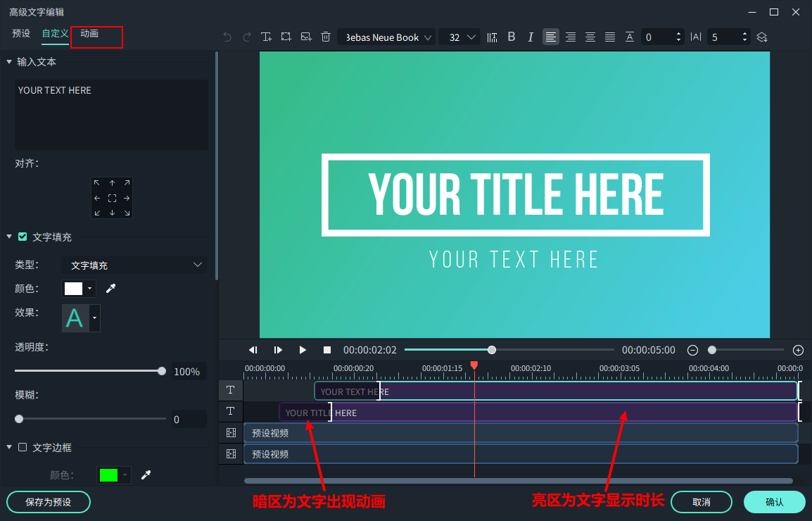Open the font size 32 dropdown
Image resolution: width=812 pixels, height=521 pixels.
pos(459,37)
